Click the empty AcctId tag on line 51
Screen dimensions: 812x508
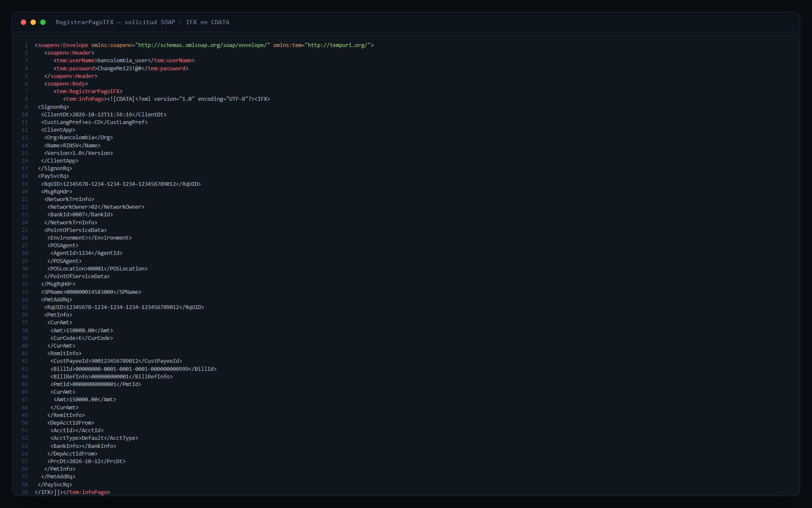(x=77, y=431)
